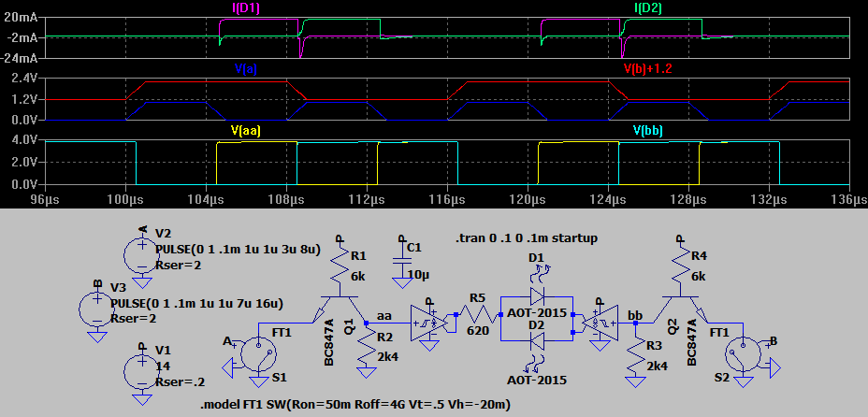Click the I(D1) trace label
The height and width of the screenshot is (417, 868).
246,9
